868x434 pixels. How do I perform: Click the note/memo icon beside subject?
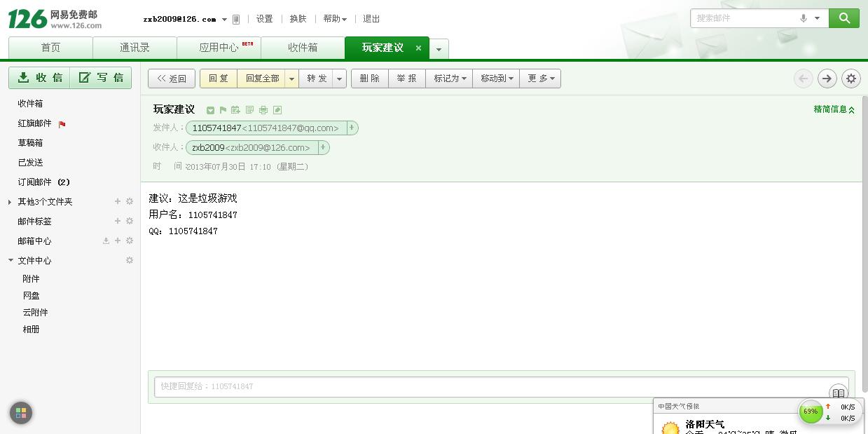pos(249,110)
